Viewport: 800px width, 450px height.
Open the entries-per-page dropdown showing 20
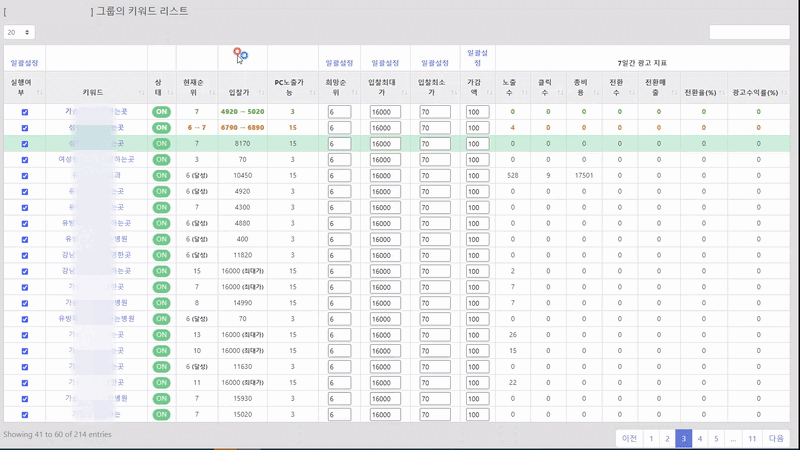pyautogui.click(x=19, y=33)
